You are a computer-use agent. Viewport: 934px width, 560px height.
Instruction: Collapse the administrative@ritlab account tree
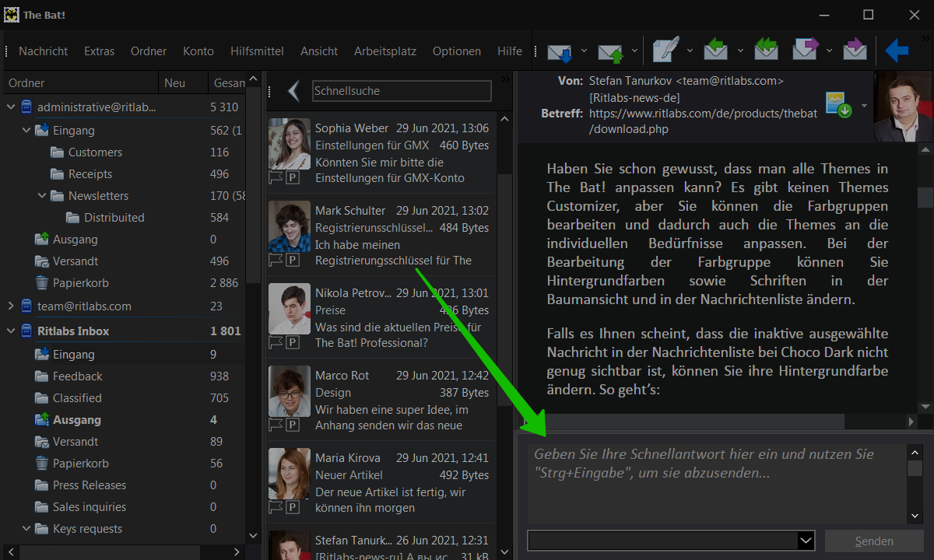tap(11, 107)
